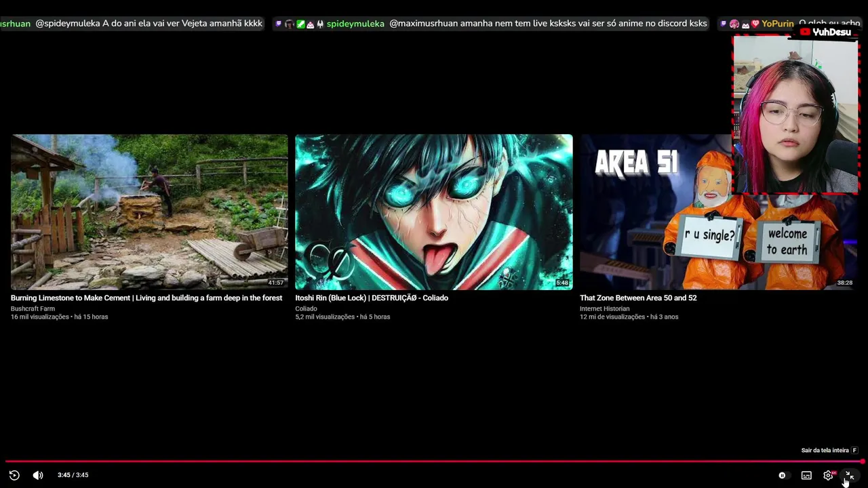Click the 'Sair da tela inteira' tooltip
This screenshot has width=868, height=488.
tap(829, 450)
